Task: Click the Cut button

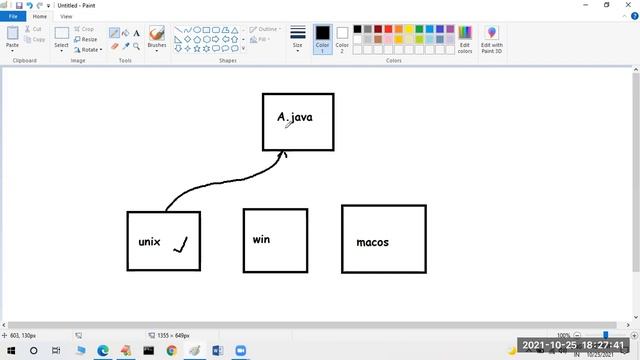Action: (x=33, y=29)
